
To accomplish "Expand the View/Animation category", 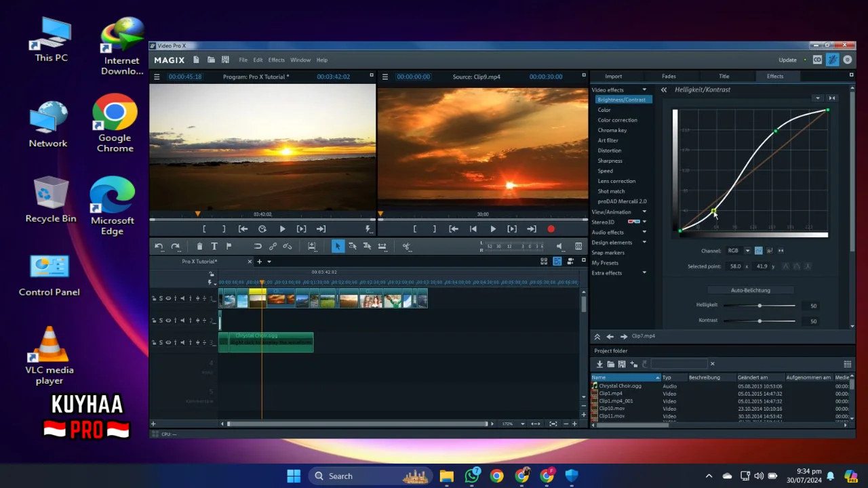I will click(x=644, y=211).
